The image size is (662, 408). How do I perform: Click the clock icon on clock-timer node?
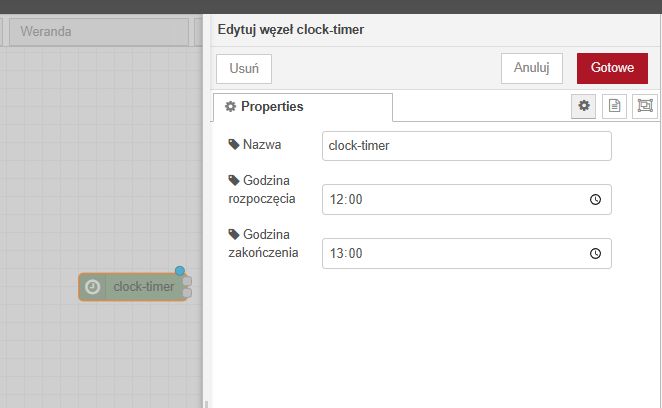click(92, 287)
